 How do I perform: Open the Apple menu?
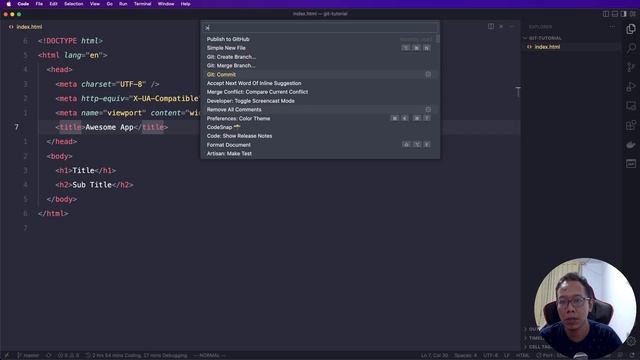[x=9, y=4]
